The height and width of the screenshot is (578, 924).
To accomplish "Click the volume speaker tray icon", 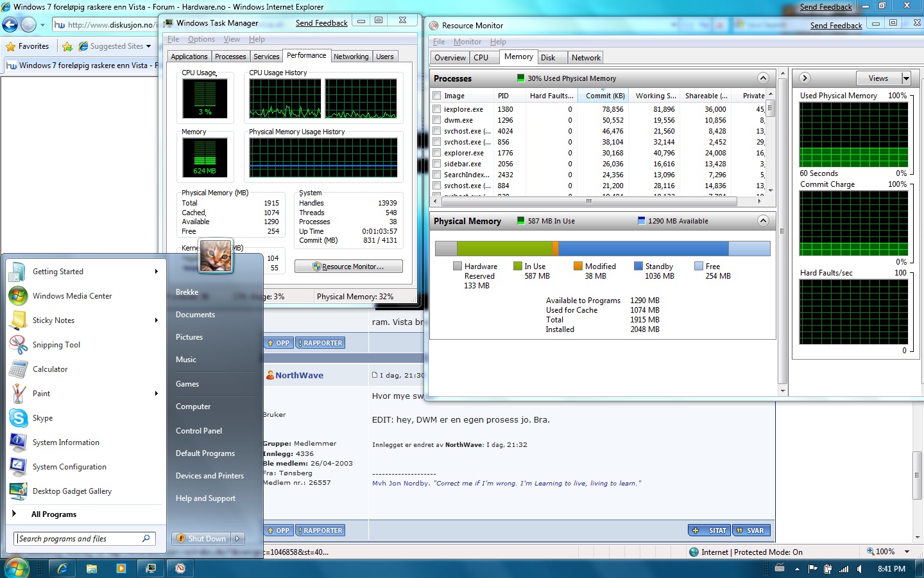I will pos(860,569).
